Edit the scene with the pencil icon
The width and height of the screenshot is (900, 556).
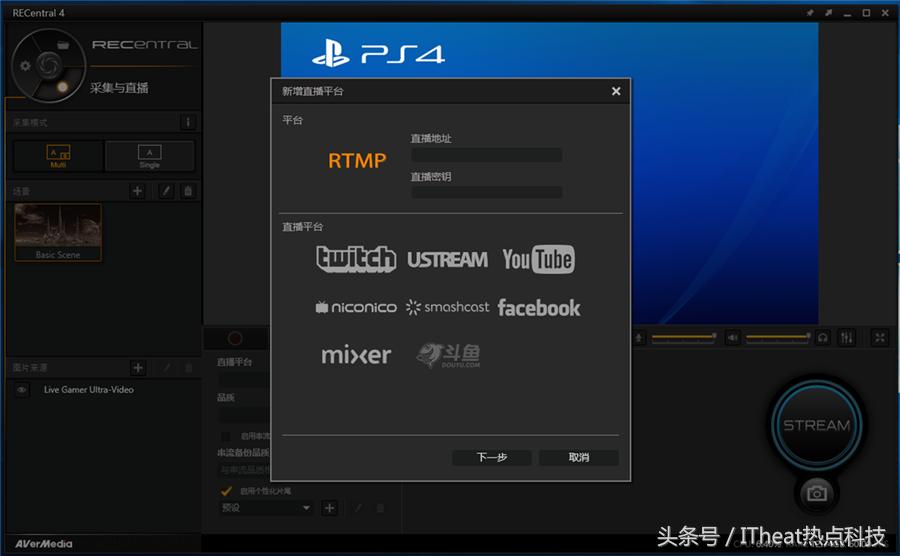[166, 191]
